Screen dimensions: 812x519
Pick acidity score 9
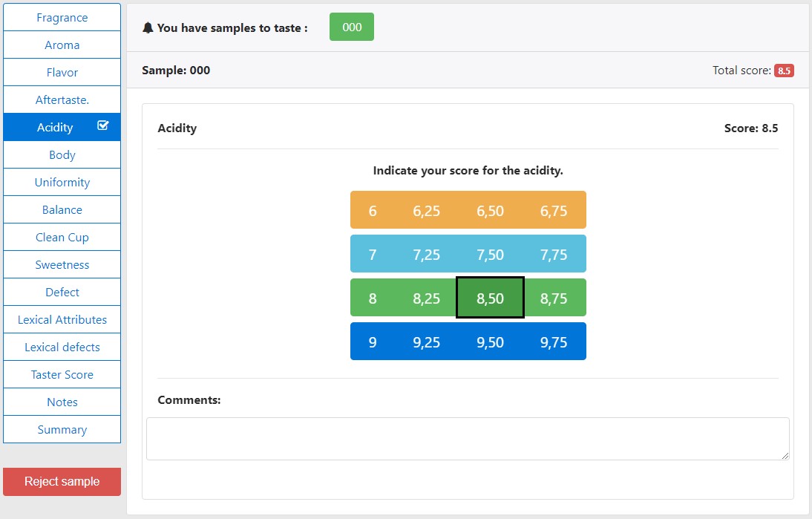373,342
